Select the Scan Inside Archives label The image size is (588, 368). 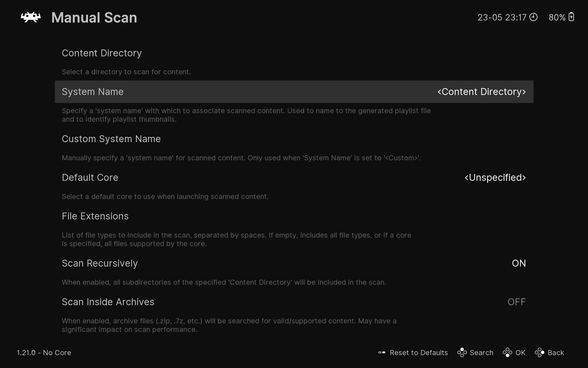tap(108, 302)
